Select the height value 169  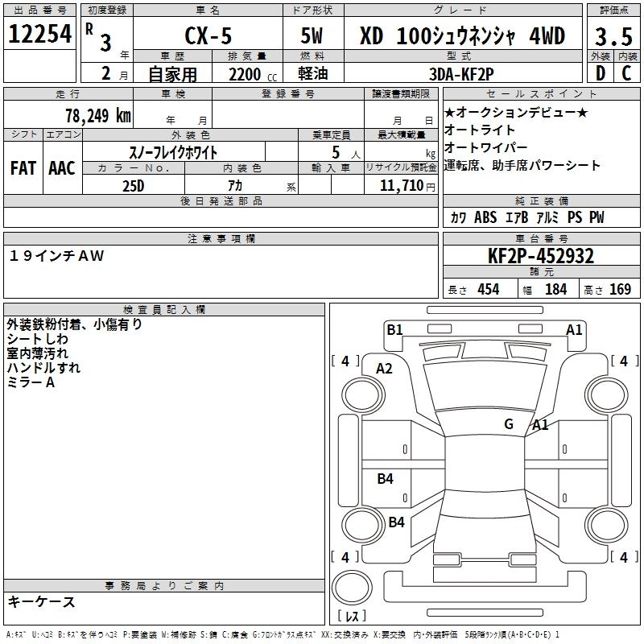pos(620,289)
